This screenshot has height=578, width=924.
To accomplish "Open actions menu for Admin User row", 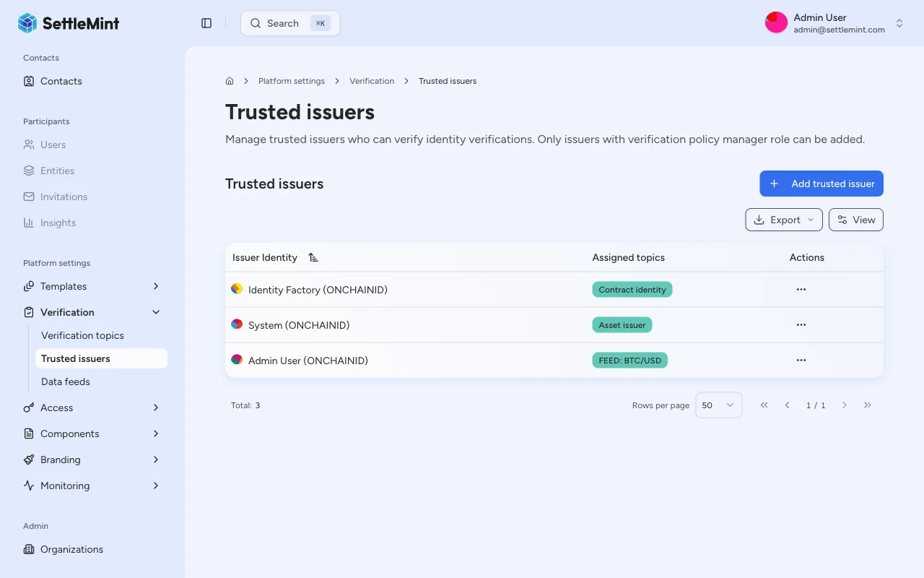I will (x=801, y=360).
